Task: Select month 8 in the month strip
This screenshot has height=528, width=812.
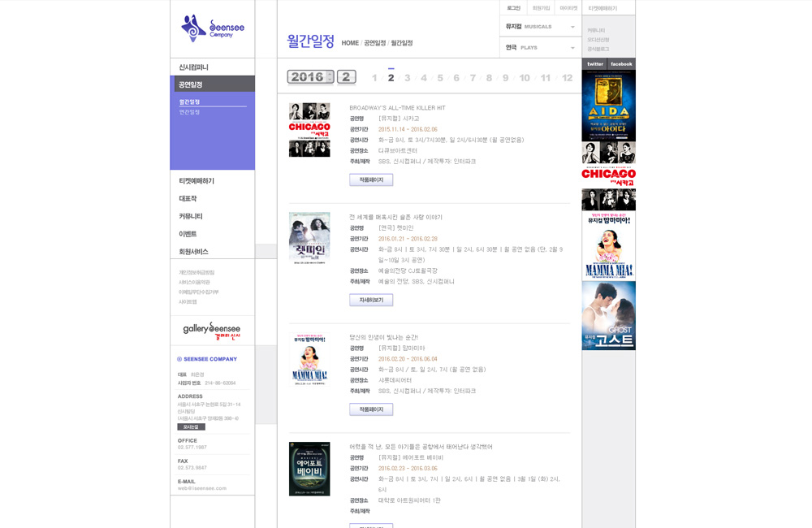Action: click(489, 78)
